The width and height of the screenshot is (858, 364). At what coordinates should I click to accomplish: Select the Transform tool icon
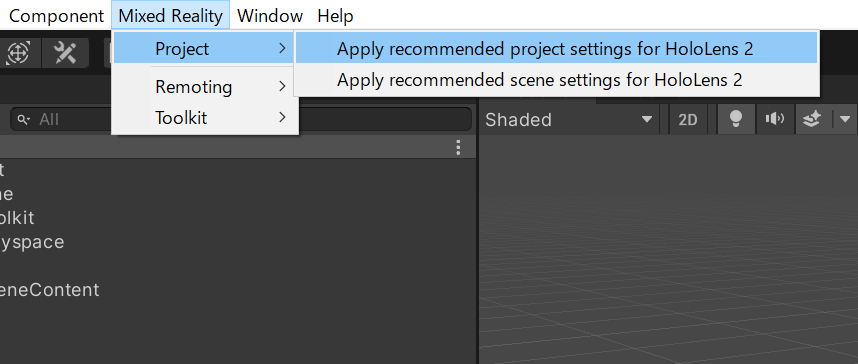tap(18, 53)
